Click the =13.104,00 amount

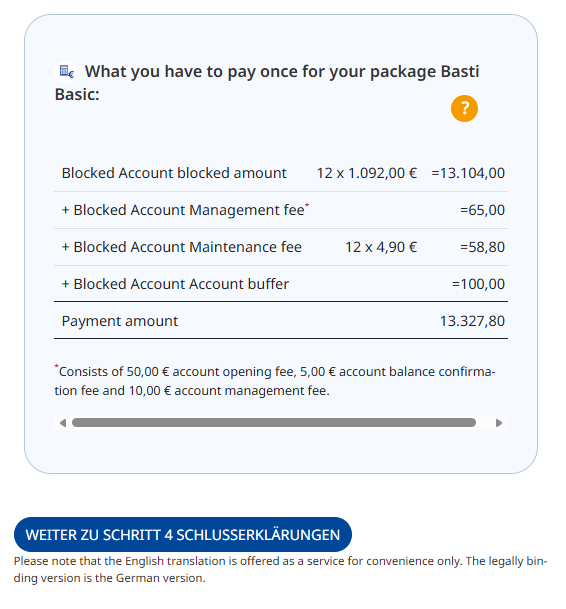tap(468, 173)
